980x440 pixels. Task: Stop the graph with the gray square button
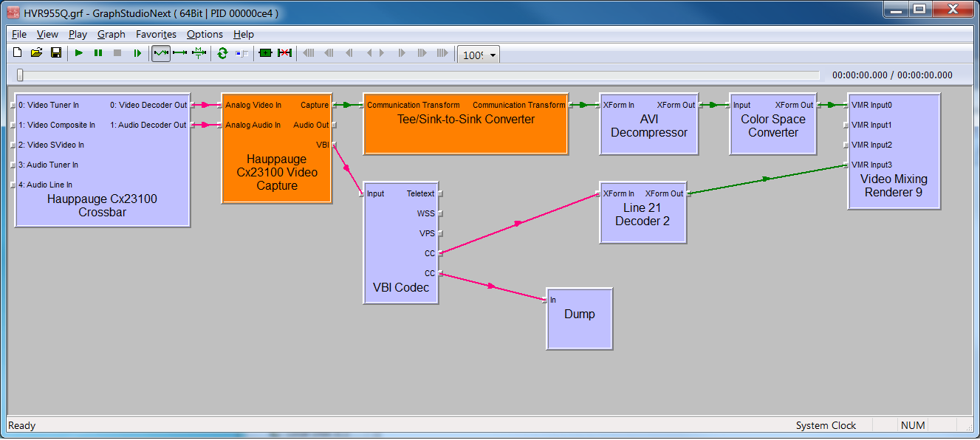click(117, 53)
